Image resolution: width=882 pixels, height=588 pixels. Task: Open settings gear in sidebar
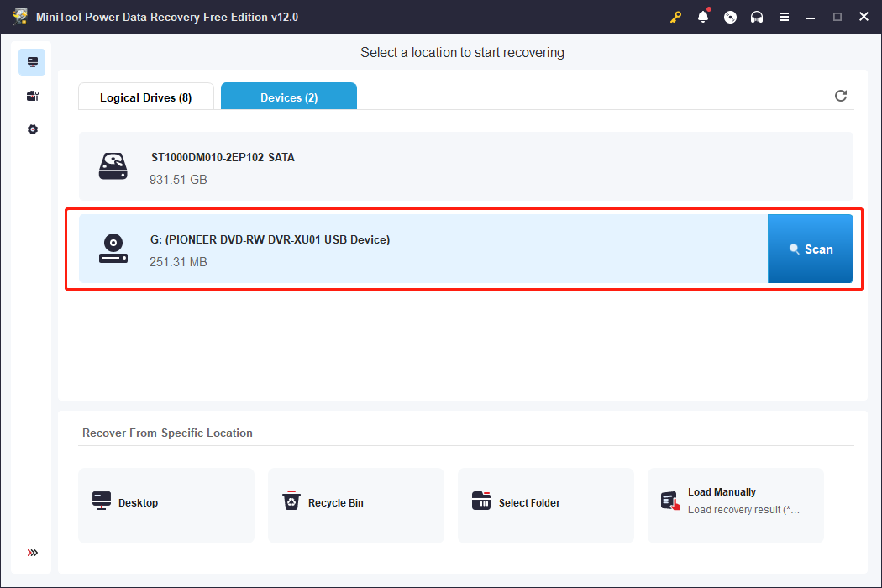pyautogui.click(x=32, y=129)
